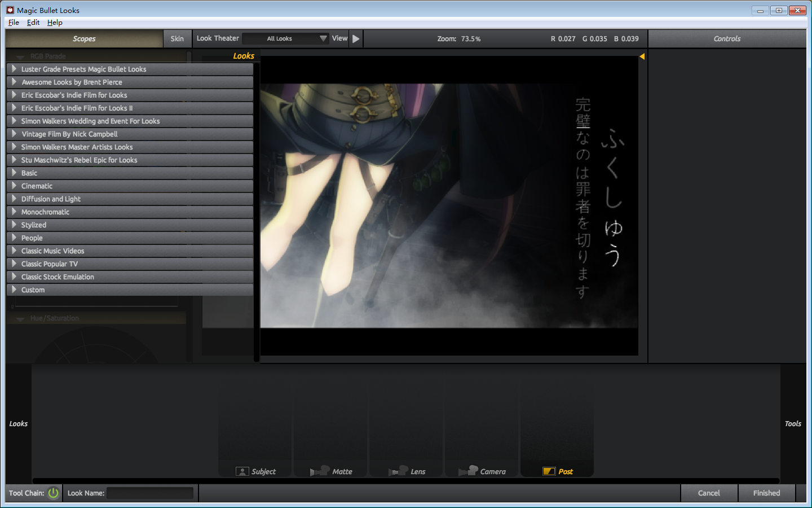Screen dimensions: 812x508
Task: Click the Skin button
Action: pos(177,38)
